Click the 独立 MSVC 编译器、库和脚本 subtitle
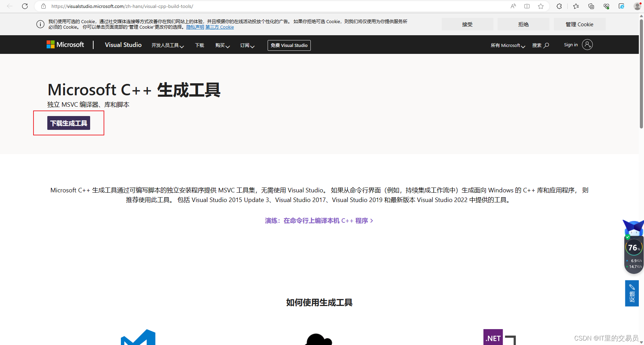Viewport: 644px width, 345px height. (x=88, y=105)
